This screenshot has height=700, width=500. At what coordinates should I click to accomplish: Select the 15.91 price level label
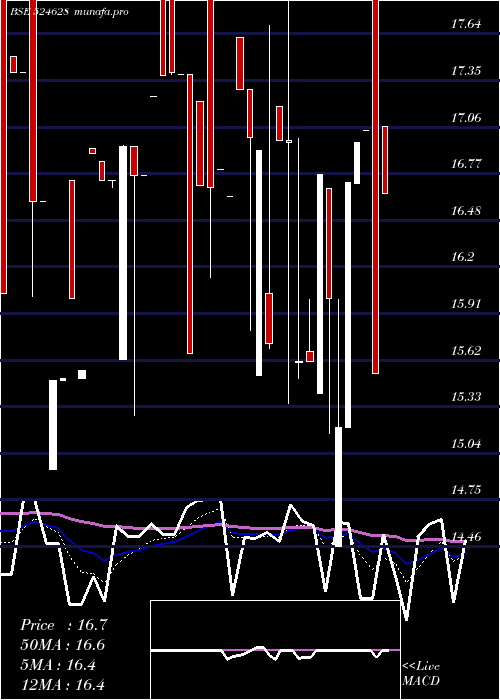point(466,304)
